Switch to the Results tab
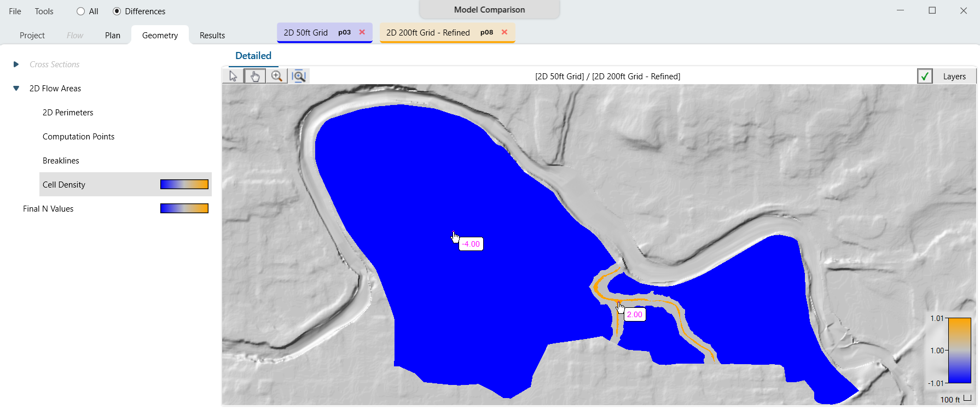The image size is (980, 409). pos(212,36)
